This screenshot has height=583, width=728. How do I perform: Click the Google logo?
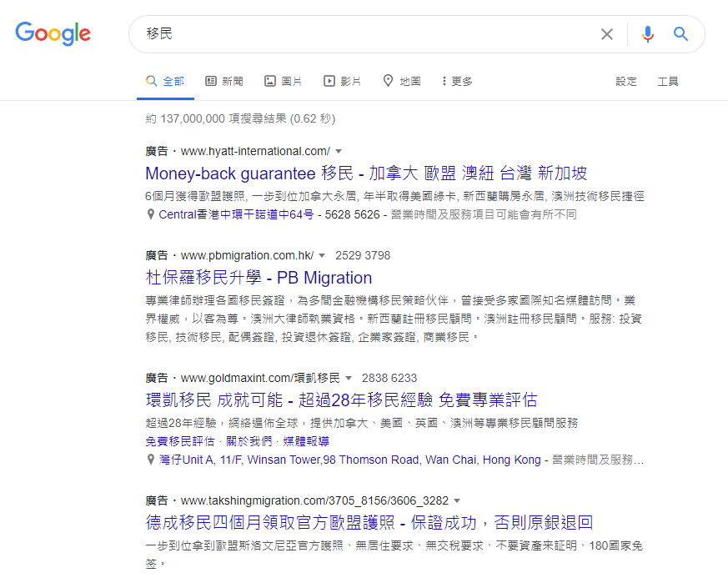(53, 33)
